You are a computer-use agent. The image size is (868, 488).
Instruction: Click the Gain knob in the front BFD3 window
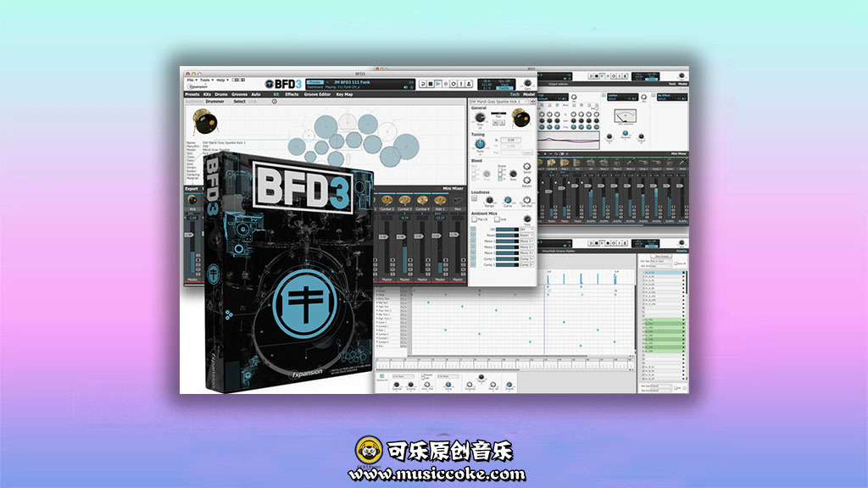coord(527,84)
